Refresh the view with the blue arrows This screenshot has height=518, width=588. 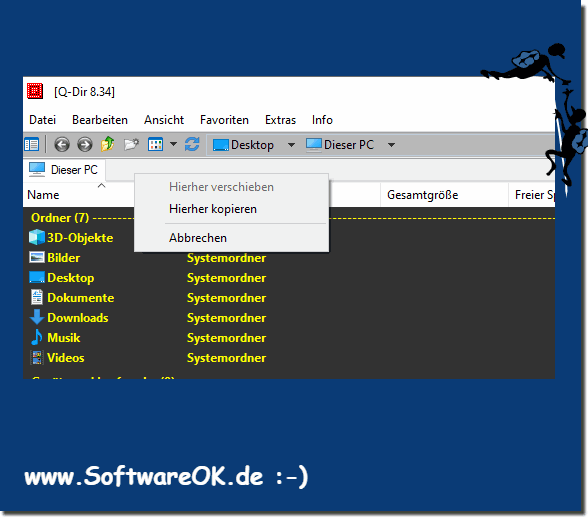pos(192,144)
